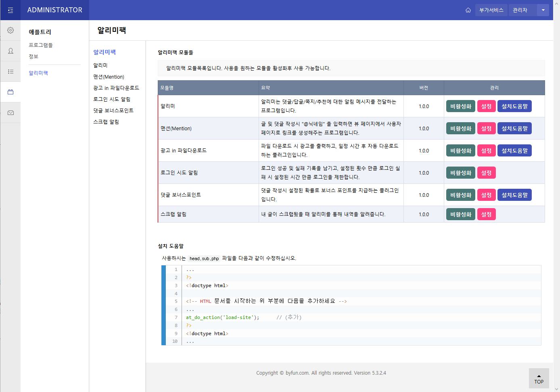Deactivate the 광고 in 파일다운로드 module
The image size is (560, 392).
coord(461,151)
